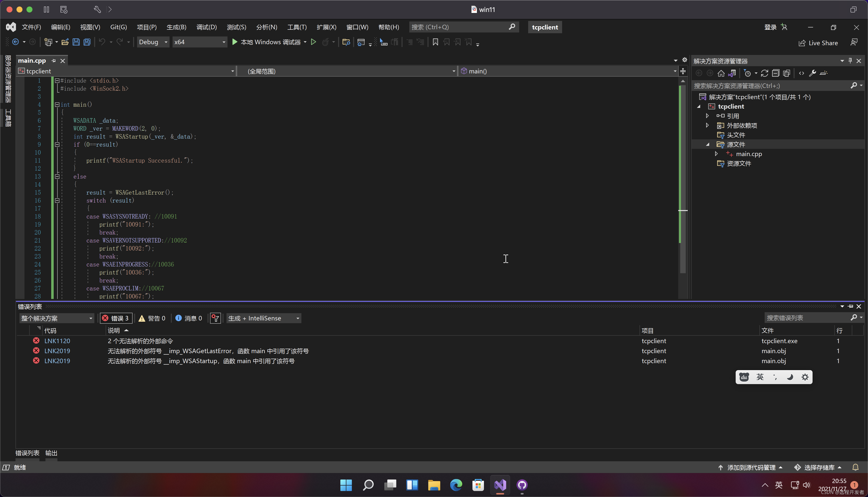
Task: Click the Live Share button
Action: pos(818,43)
